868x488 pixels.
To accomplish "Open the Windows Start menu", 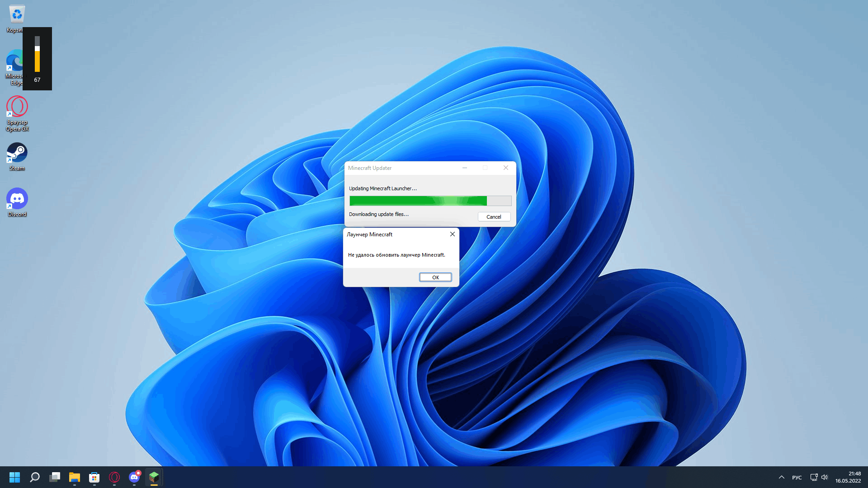I will [x=15, y=477].
